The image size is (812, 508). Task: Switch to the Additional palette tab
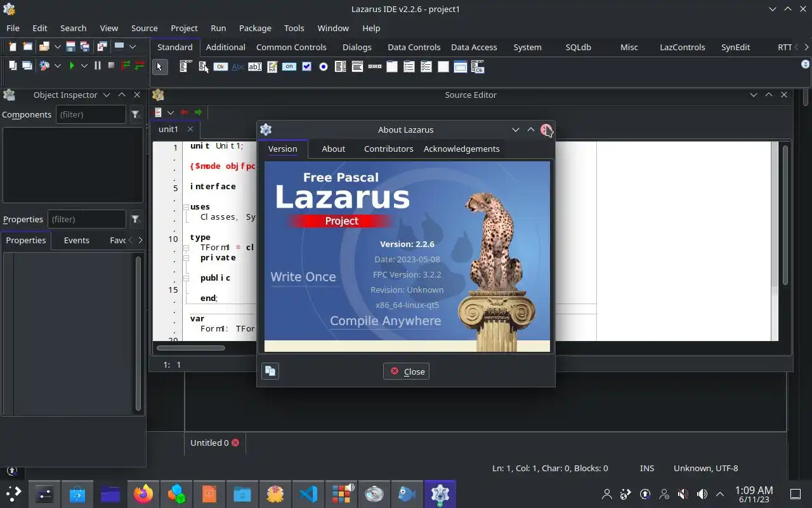[x=225, y=47]
